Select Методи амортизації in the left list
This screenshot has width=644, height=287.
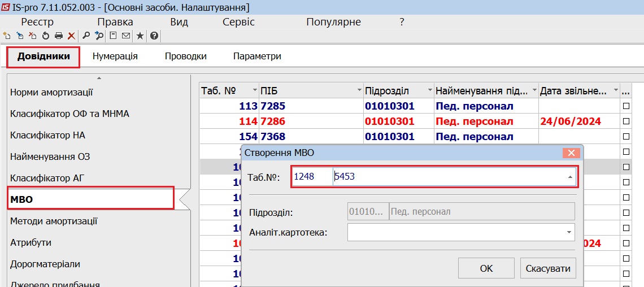54,221
